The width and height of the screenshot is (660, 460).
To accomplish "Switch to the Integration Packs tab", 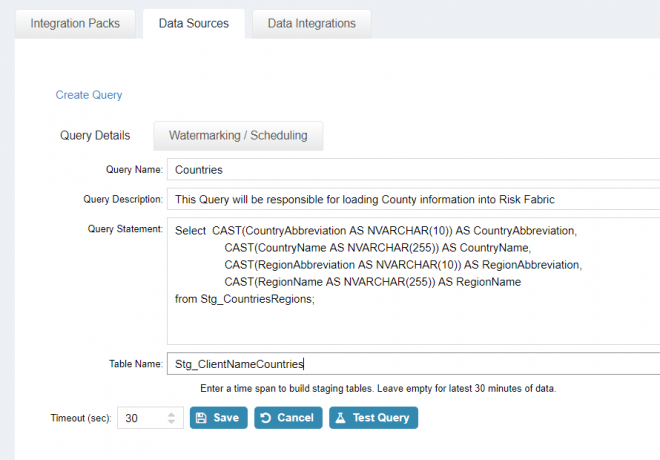I will click(76, 24).
